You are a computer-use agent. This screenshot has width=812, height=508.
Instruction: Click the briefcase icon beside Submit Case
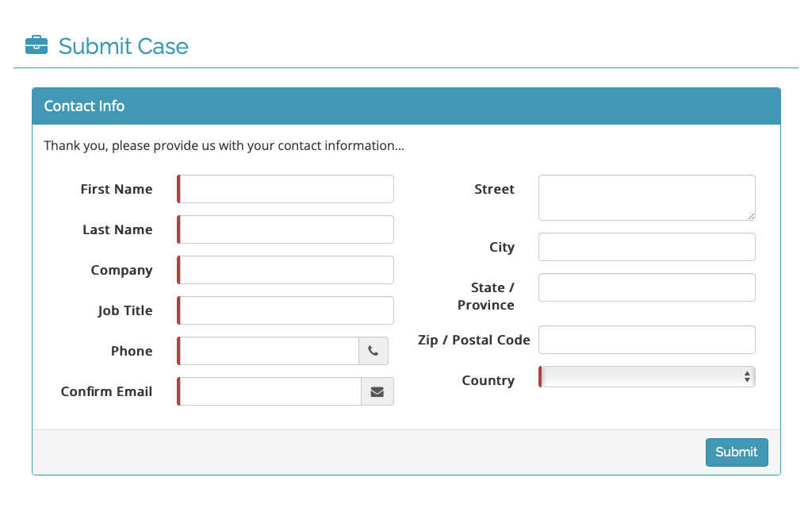36,45
